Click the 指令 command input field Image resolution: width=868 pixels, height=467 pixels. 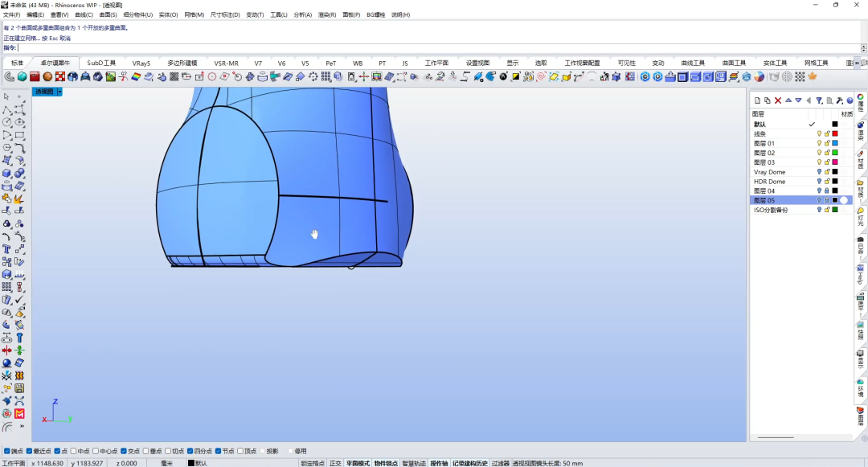tap(440, 48)
